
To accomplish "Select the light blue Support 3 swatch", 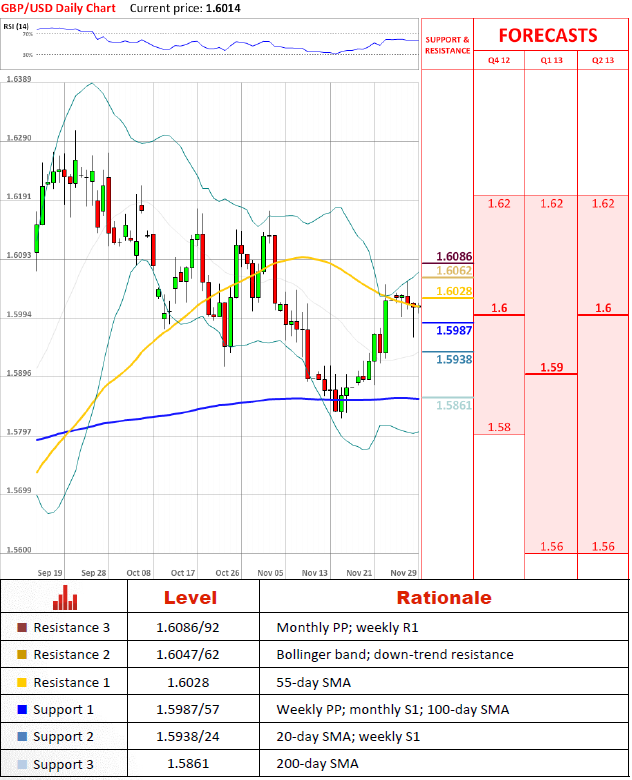I will (22, 765).
